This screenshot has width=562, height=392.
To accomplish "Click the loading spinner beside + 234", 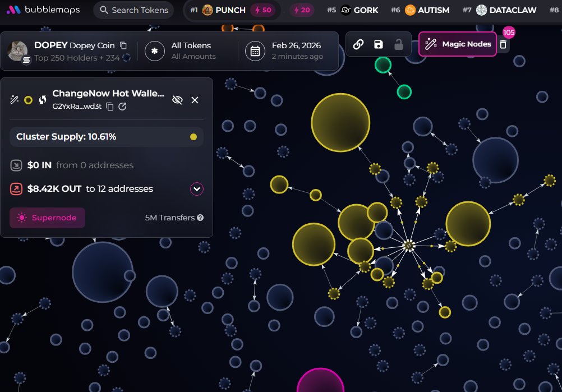I will pyautogui.click(x=126, y=58).
